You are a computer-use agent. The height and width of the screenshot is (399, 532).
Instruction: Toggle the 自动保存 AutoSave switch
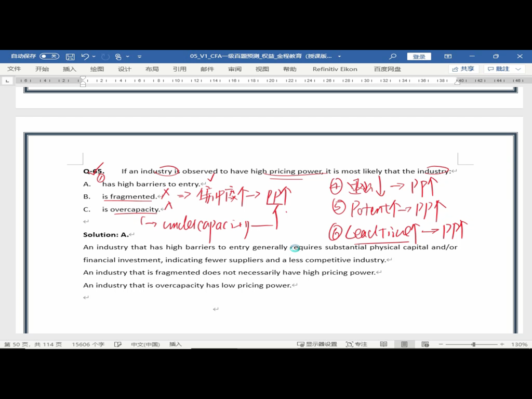(49, 56)
